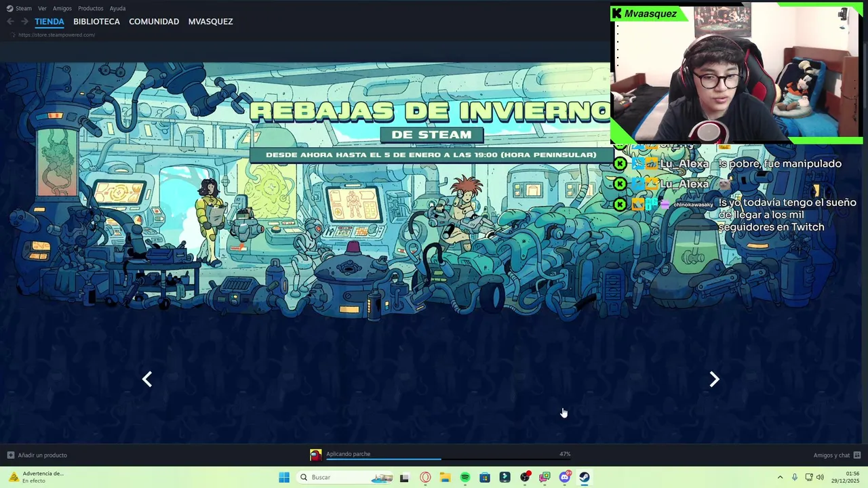Expand the hidden system tray icons
The image size is (868, 488).
pos(780,477)
